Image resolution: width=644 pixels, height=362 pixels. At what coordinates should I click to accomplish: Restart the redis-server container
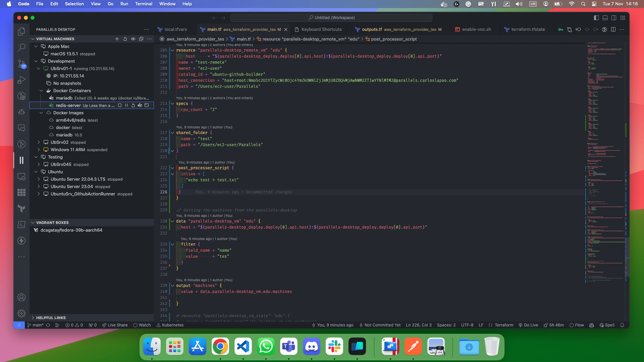(x=133, y=105)
